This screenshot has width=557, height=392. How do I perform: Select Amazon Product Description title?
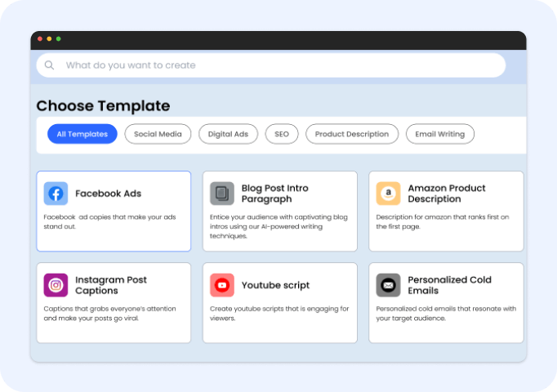(x=447, y=194)
